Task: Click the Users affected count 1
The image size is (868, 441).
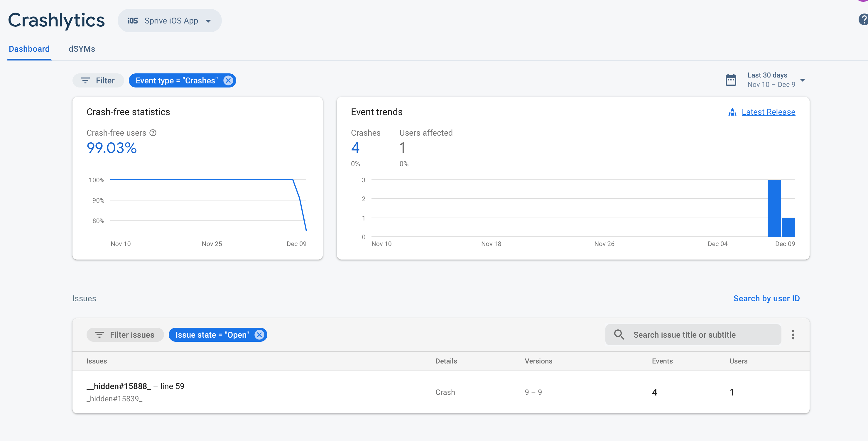Action: 402,148
